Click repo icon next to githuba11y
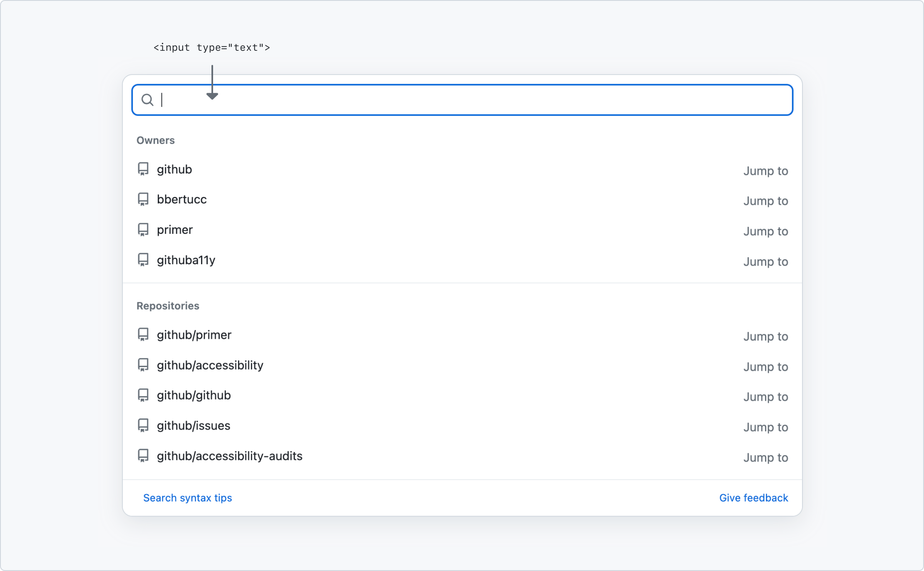Viewport: 924px width, 571px height. (x=143, y=260)
